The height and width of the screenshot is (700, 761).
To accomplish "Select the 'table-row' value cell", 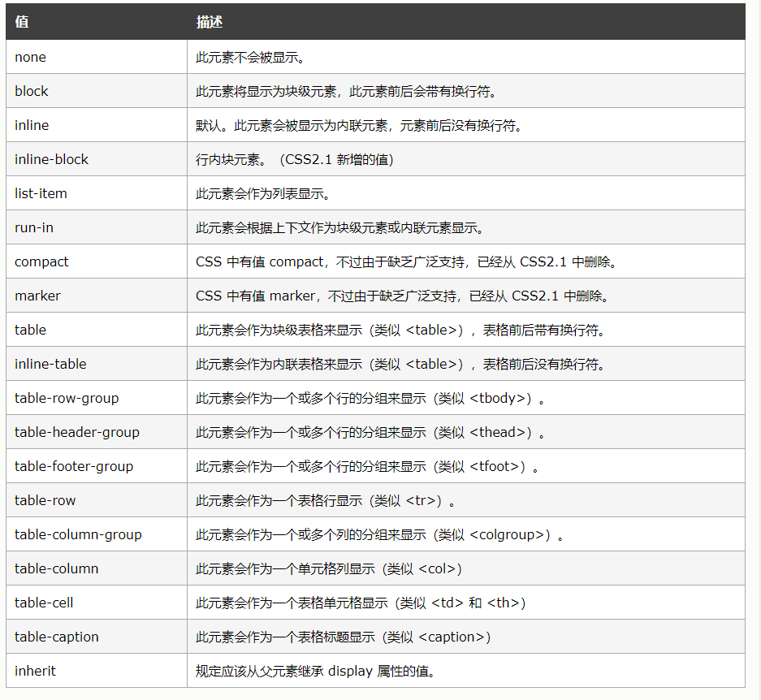I will (x=97, y=500).
